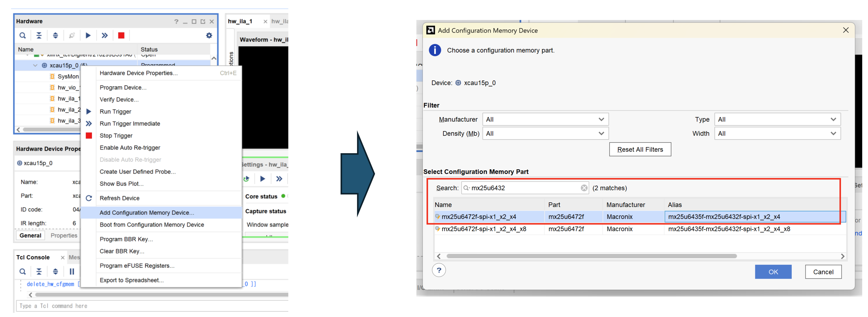868x317 pixels.
Task: Click Expand All icon in Hardware toolbar
Action: tap(56, 35)
